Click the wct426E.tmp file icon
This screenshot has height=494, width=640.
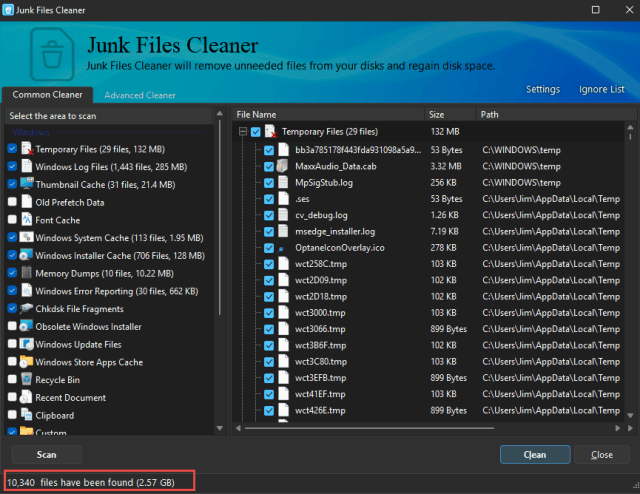[283, 410]
